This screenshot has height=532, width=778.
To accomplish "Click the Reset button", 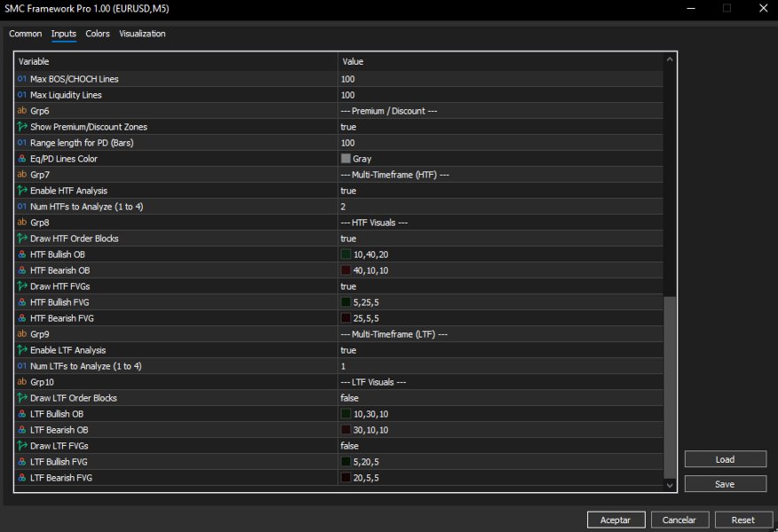I will point(743,520).
